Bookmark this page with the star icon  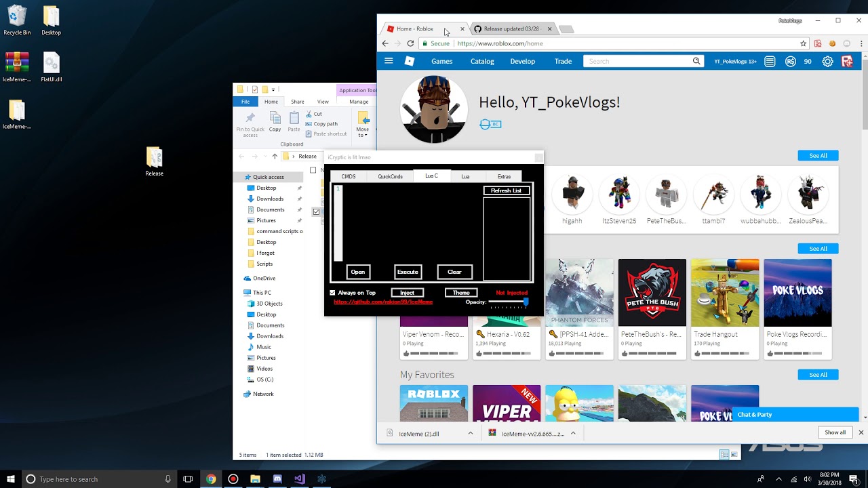(x=804, y=43)
